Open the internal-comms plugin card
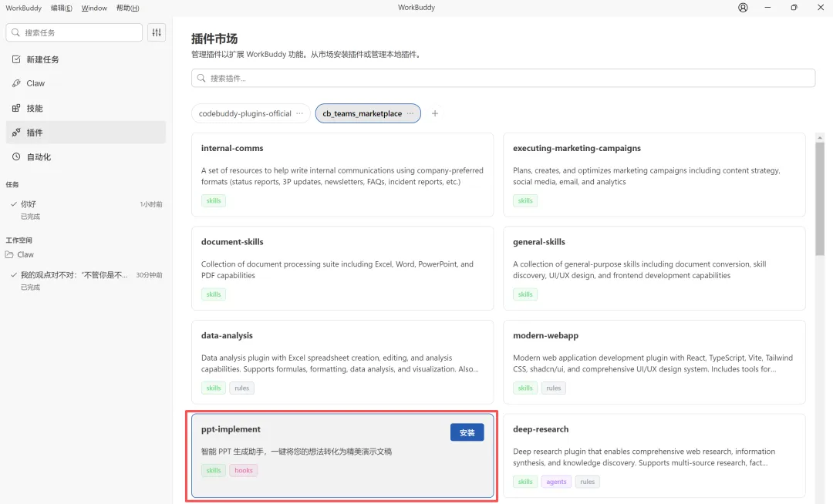Viewport: 833px width, 504px height. pos(342,174)
